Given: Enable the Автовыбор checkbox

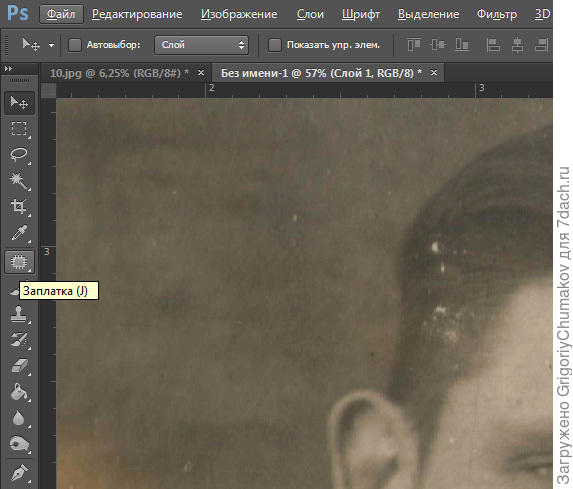Looking at the screenshot, I should pyautogui.click(x=75, y=45).
